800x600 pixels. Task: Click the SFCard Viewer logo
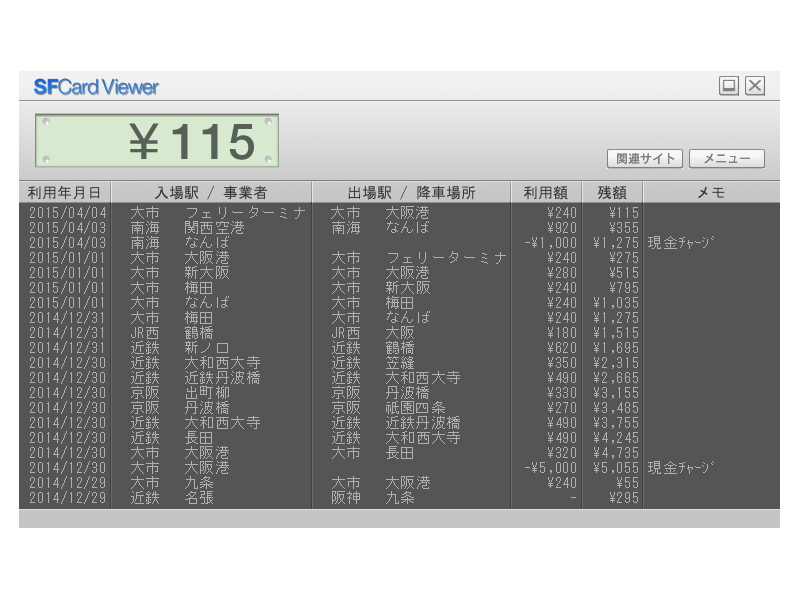pyautogui.click(x=96, y=87)
